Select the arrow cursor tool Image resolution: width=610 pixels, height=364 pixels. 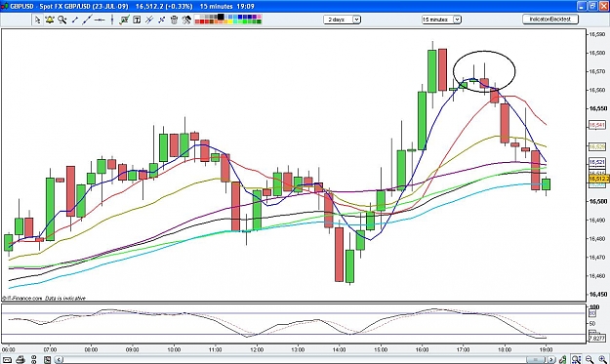[37, 20]
